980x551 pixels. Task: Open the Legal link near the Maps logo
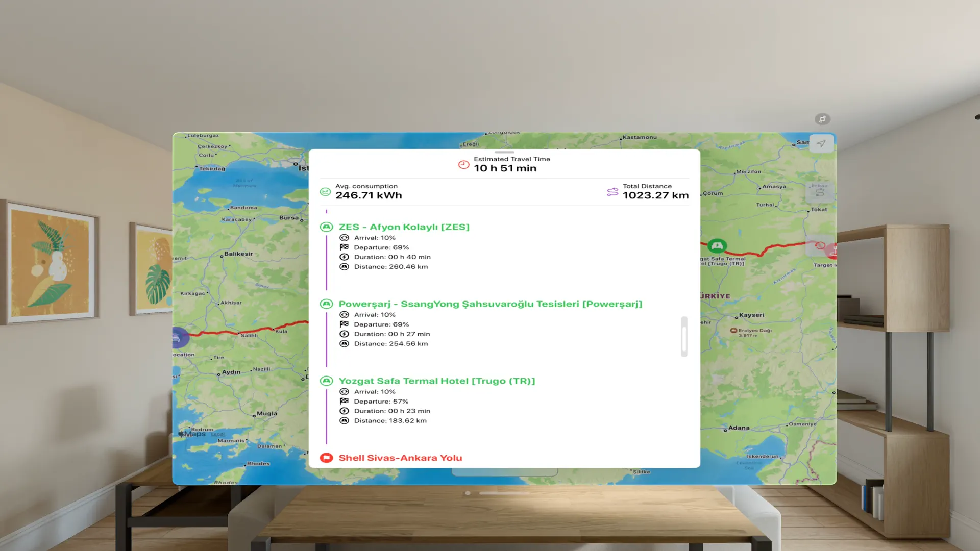coord(218,434)
